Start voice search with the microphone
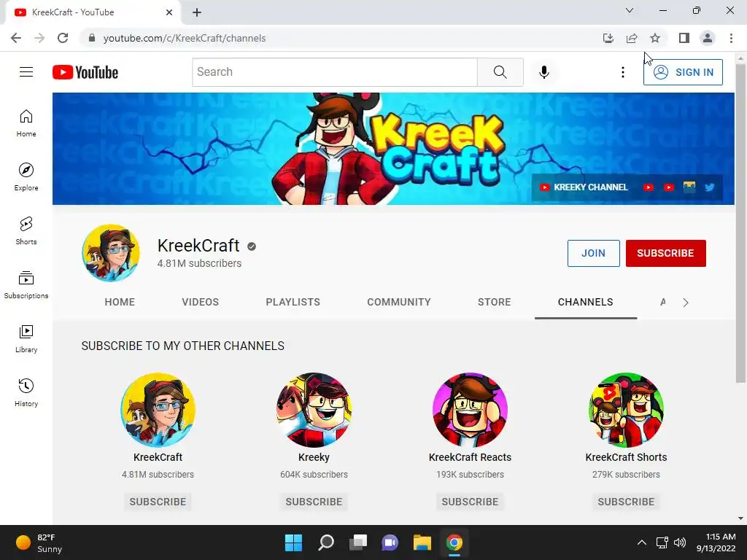 [544, 72]
